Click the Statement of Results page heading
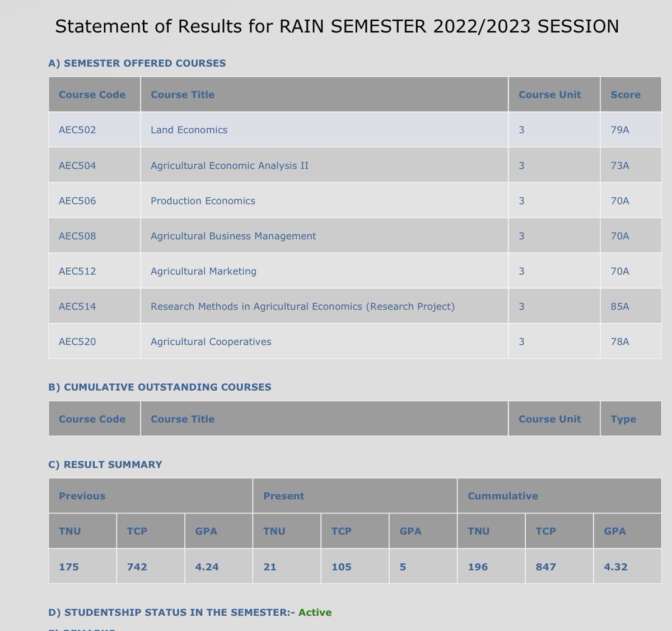 (x=337, y=26)
